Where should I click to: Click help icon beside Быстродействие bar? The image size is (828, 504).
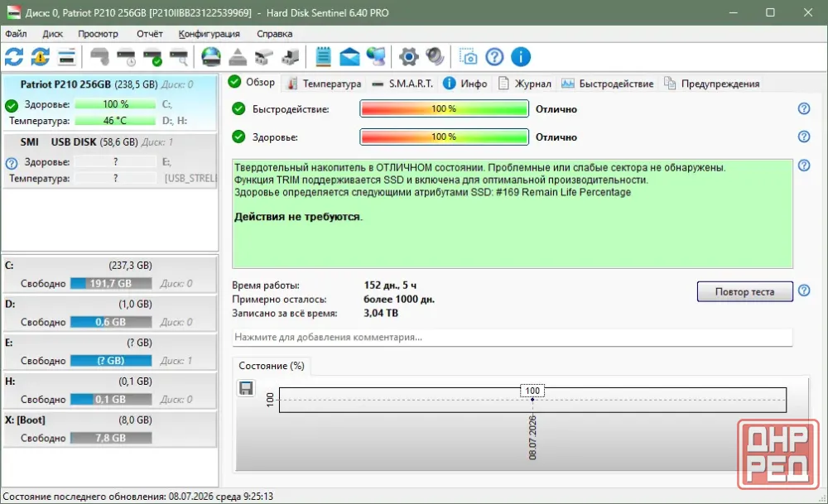click(804, 108)
